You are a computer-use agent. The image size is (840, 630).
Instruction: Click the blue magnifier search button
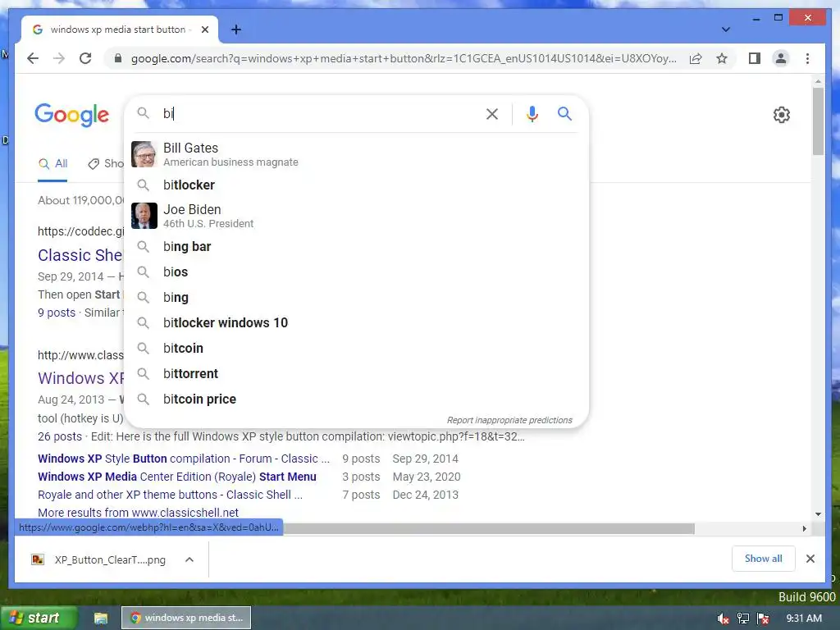pyautogui.click(x=564, y=113)
